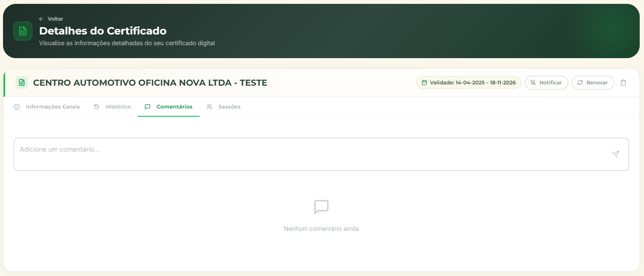The image size is (644, 276).
Task: Open the Sessões tab
Action: coord(223,107)
